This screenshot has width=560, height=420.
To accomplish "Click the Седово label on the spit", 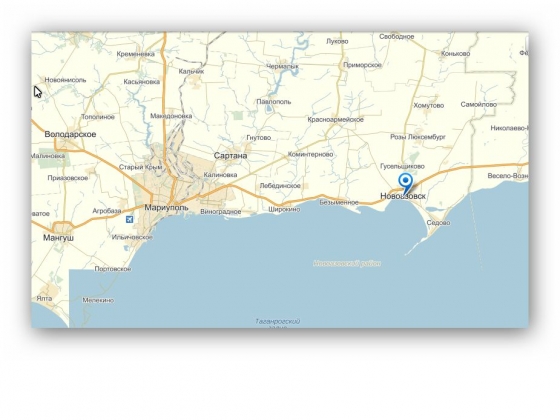I will (439, 222).
